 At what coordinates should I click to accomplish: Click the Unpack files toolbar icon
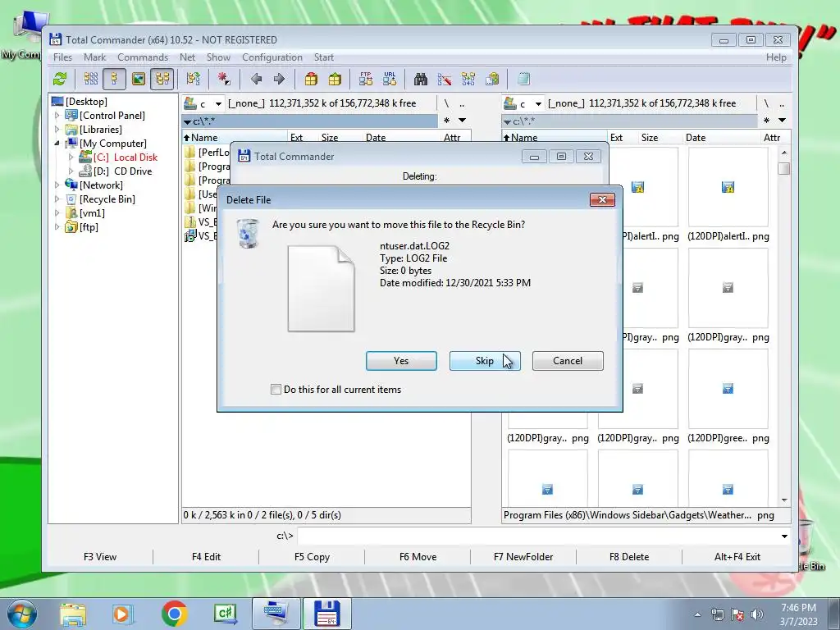tap(335, 80)
